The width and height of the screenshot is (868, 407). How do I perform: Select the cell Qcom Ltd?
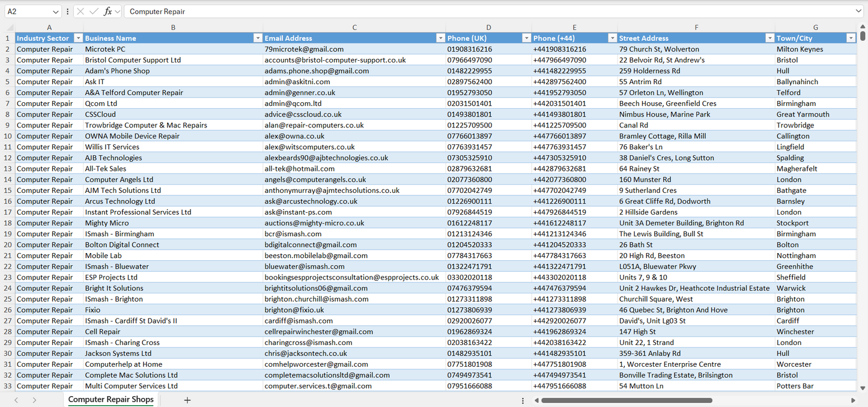click(173, 103)
